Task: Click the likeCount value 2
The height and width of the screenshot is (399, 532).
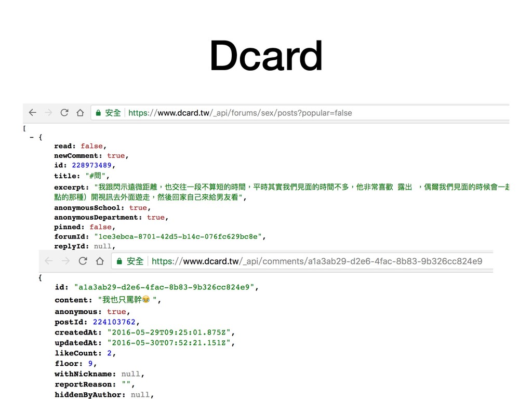Action: tap(109, 353)
